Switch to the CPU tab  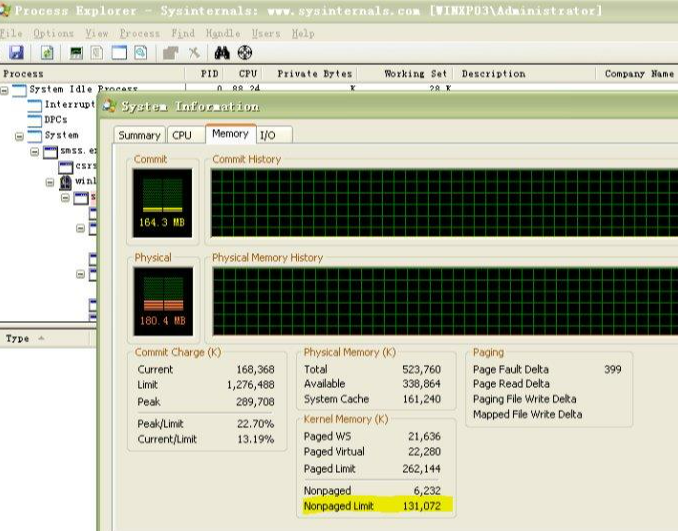[x=182, y=135]
